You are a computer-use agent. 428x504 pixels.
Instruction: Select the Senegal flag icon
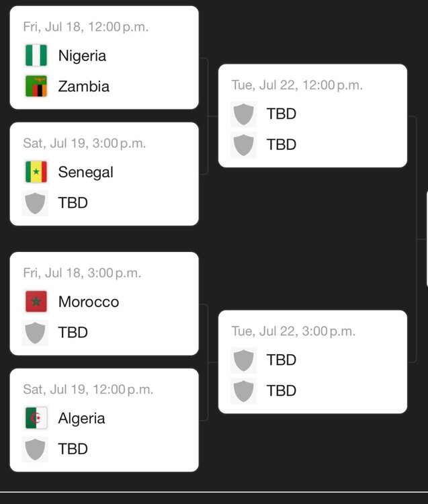tap(36, 172)
